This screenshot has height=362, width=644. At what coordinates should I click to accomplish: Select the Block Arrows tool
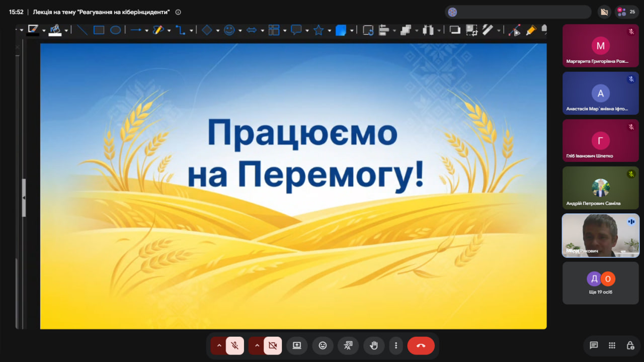pyautogui.click(x=252, y=30)
